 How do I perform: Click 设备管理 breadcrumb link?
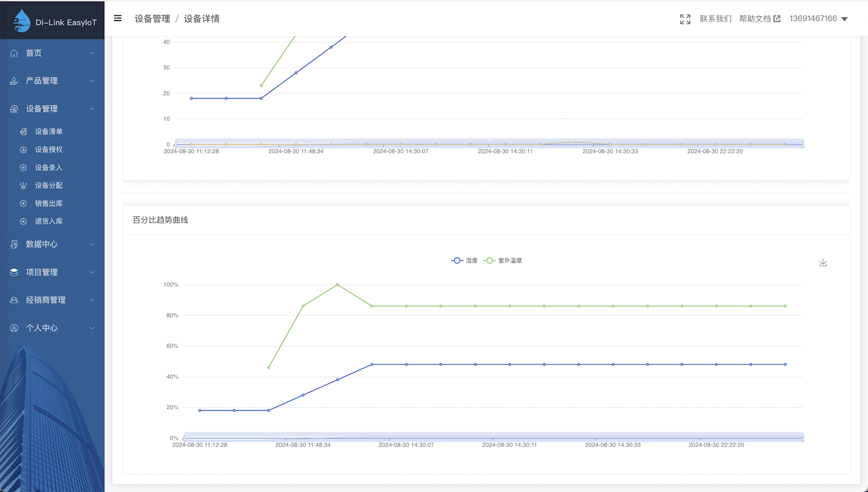click(152, 18)
